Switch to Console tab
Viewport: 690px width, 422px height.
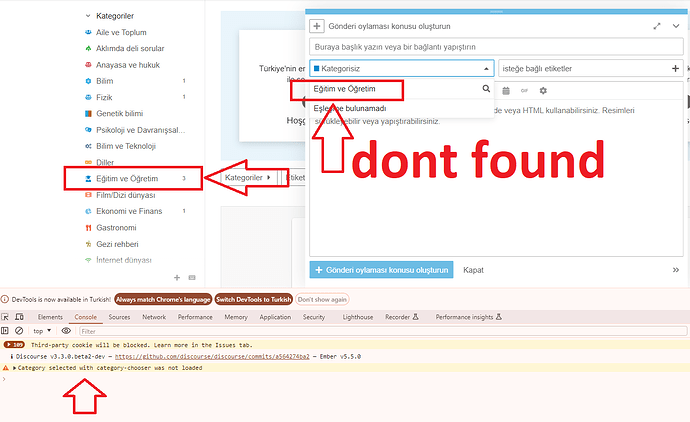point(85,317)
